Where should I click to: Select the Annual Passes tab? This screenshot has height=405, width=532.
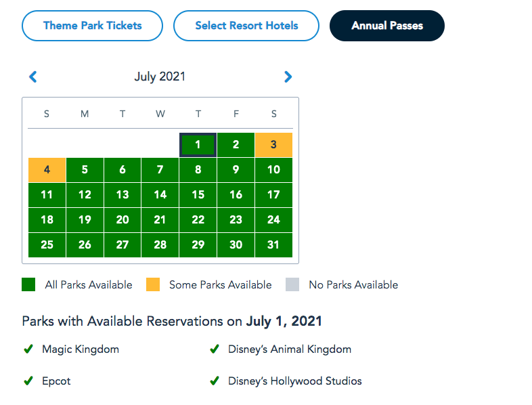click(x=387, y=26)
